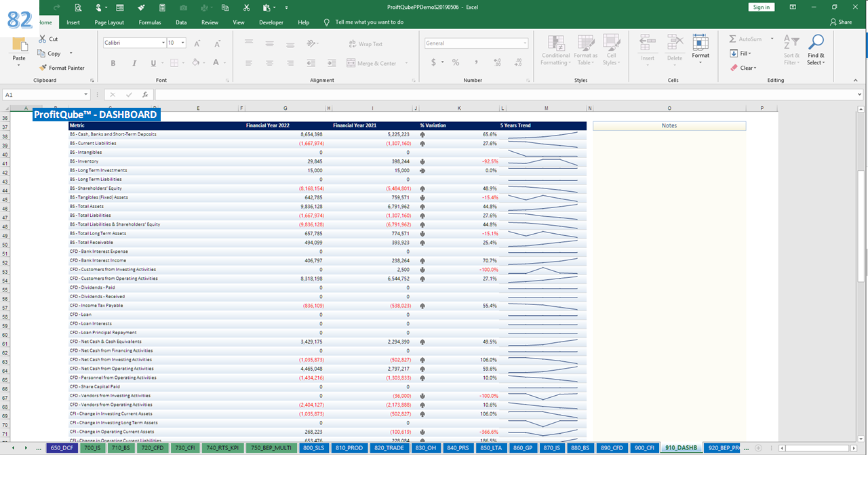
Task: Click the Share button
Action: pos(841,22)
